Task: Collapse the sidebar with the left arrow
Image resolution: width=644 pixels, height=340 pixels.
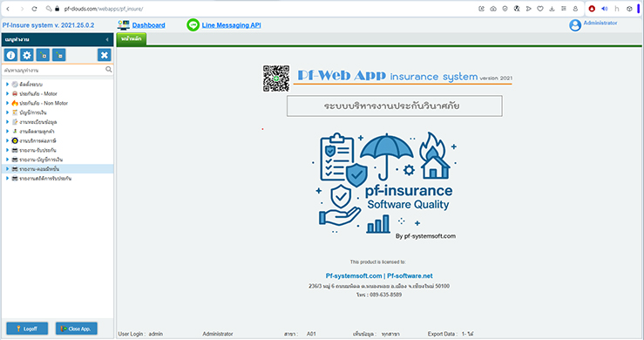Action: (107, 39)
